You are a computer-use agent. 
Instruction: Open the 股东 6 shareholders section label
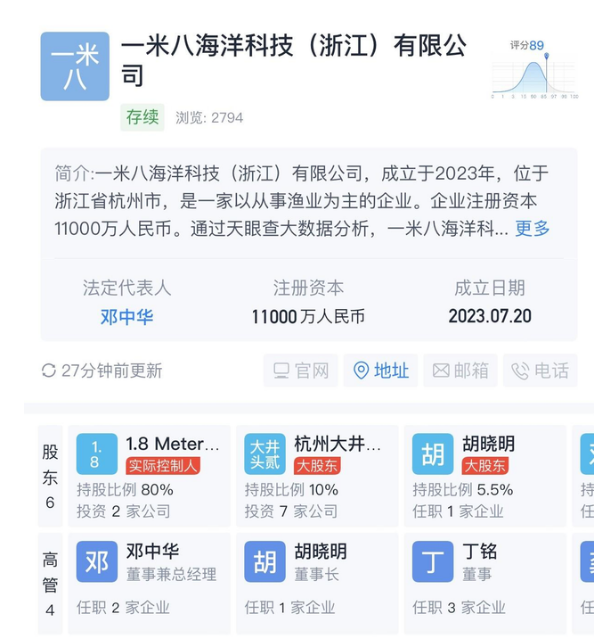click(50, 477)
